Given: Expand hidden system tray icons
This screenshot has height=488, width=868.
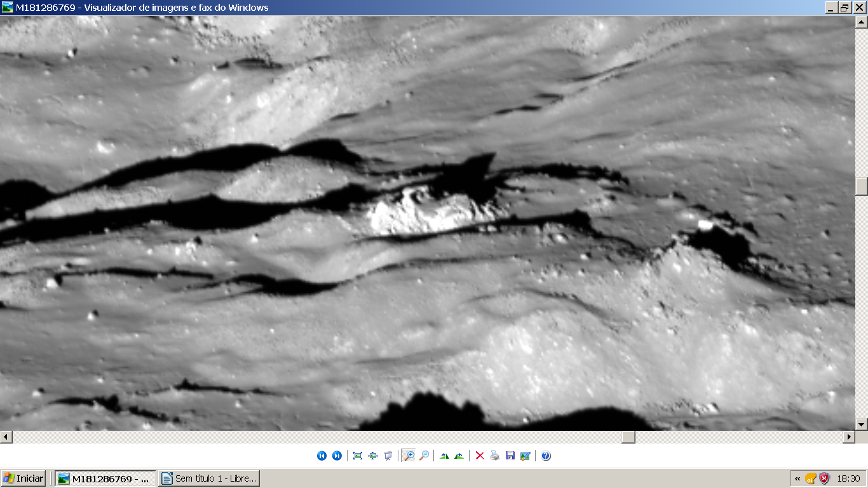Looking at the screenshot, I should [x=797, y=478].
